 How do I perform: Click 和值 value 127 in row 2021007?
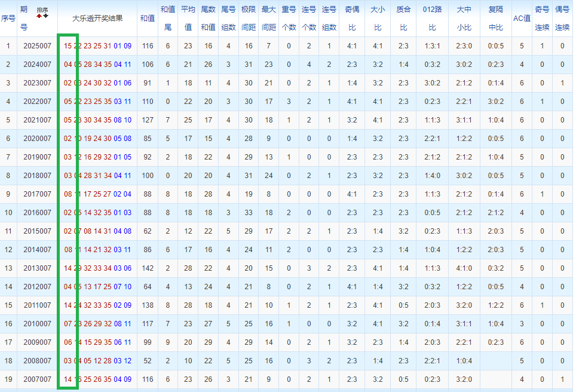point(148,120)
